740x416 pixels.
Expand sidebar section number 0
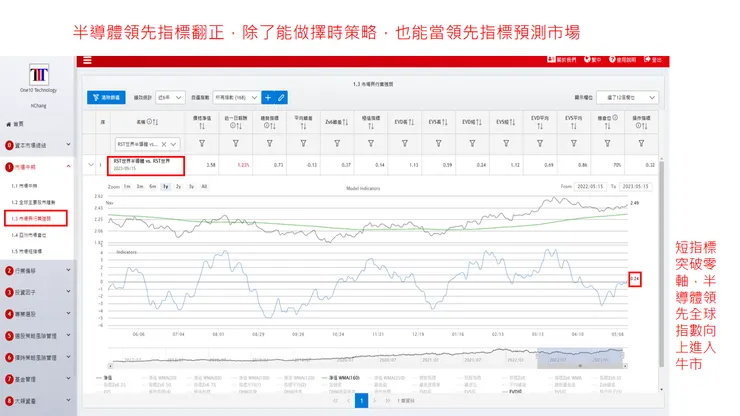[x=38, y=145]
